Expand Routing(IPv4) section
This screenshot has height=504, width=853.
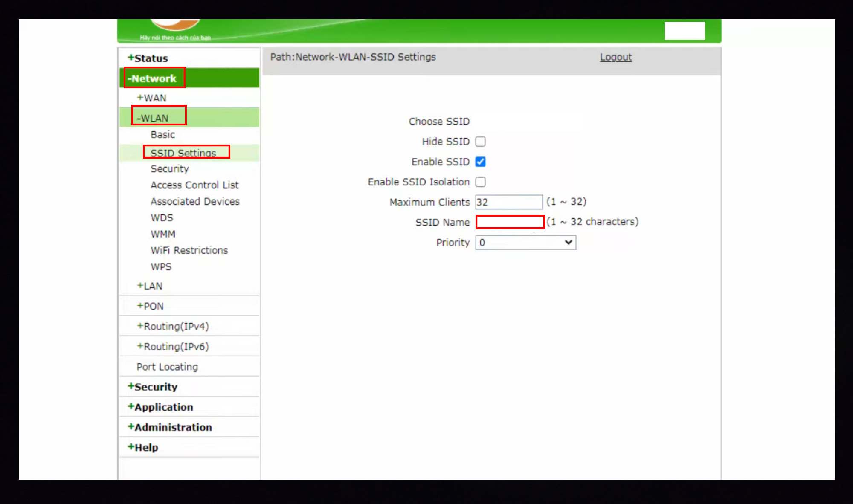pyautogui.click(x=173, y=326)
